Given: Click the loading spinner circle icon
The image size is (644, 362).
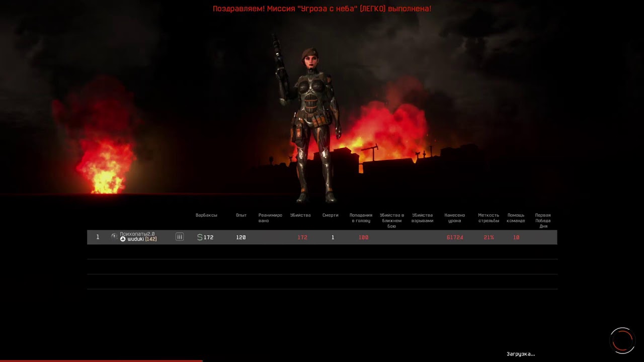Looking at the screenshot, I should [622, 340].
